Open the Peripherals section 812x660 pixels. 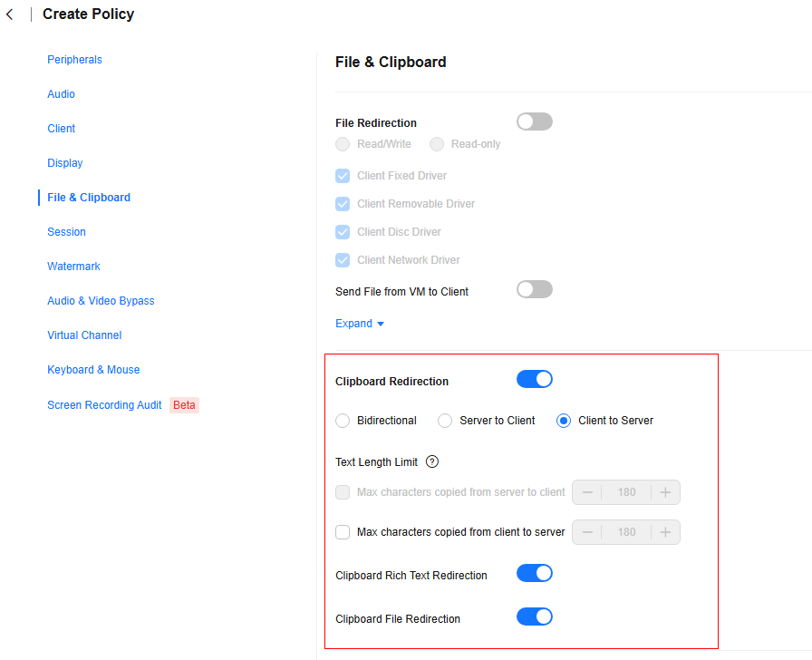click(x=74, y=60)
